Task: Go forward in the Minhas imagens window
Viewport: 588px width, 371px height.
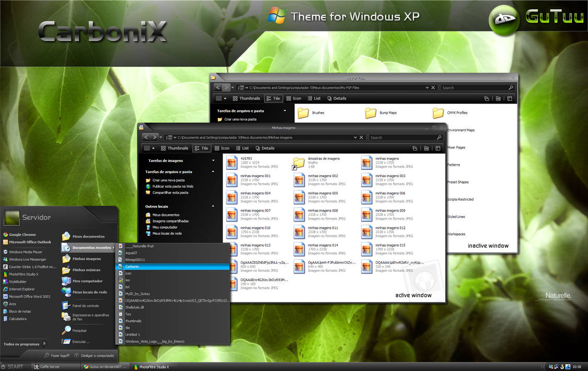Action: click(x=154, y=137)
